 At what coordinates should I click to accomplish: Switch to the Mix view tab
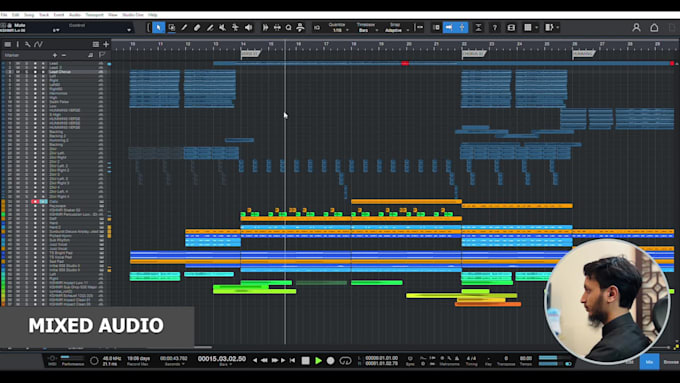[x=649, y=362]
